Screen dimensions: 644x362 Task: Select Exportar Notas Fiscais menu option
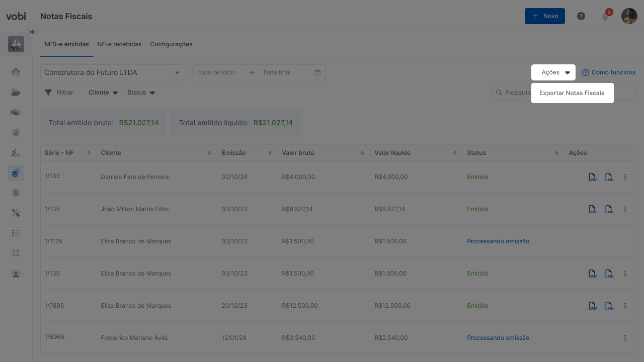[572, 93]
